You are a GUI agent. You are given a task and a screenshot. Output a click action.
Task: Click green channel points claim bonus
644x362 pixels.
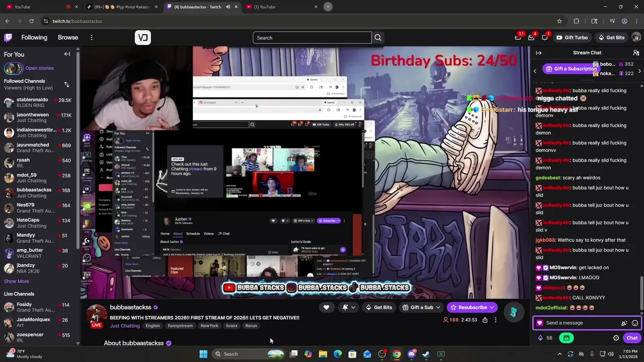[x=567, y=338]
